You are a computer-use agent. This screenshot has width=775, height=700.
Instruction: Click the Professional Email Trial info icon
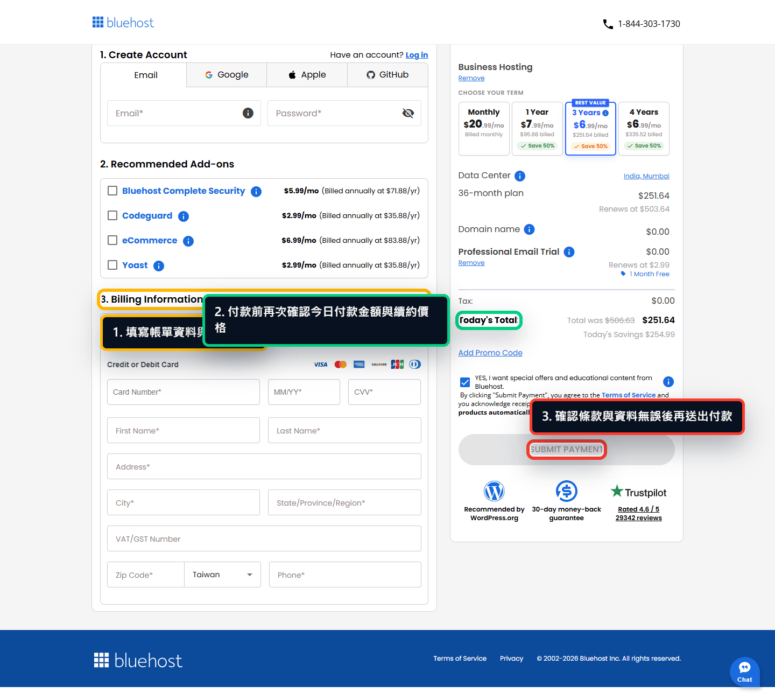coord(569,252)
